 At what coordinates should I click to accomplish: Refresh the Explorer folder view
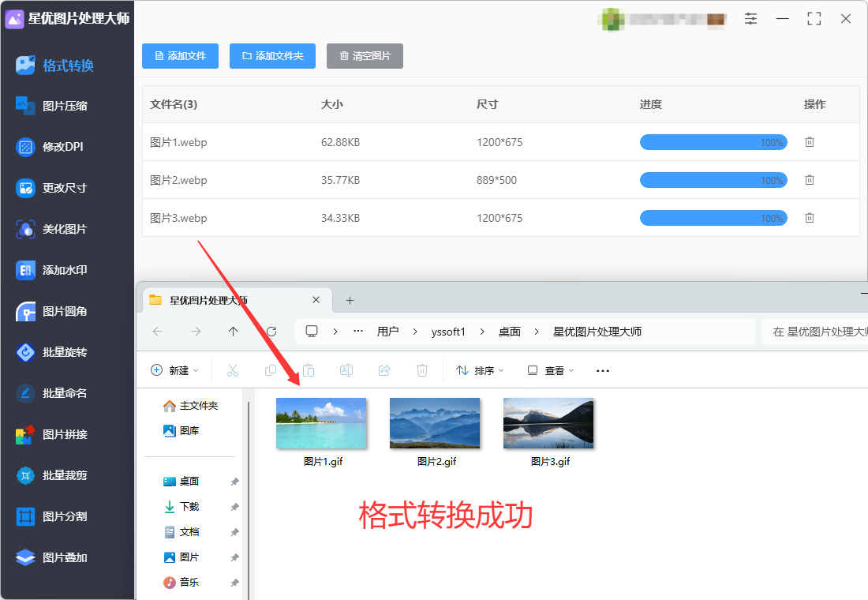click(x=271, y=332)
